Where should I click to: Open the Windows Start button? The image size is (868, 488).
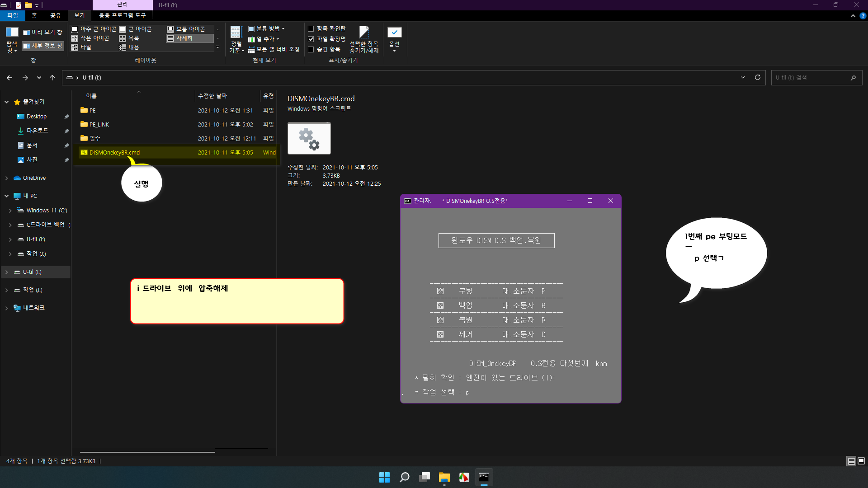pyautogui.click(x=384, y=477)
